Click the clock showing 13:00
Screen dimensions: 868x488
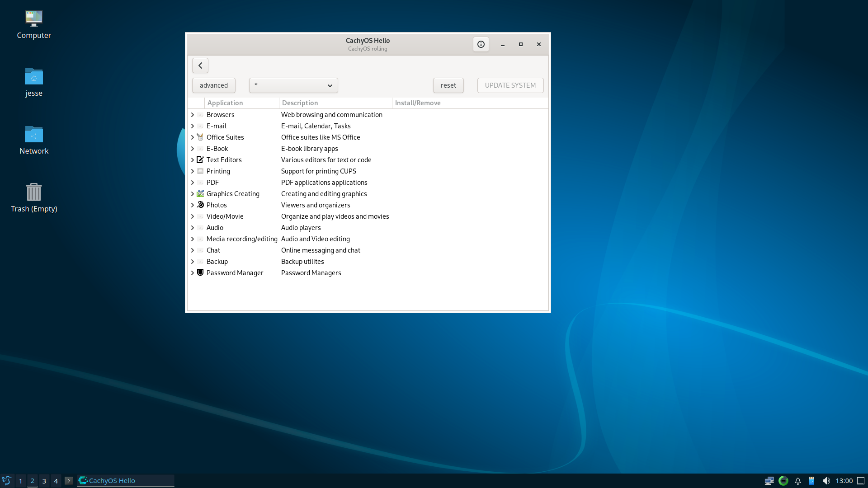point(844,481)
